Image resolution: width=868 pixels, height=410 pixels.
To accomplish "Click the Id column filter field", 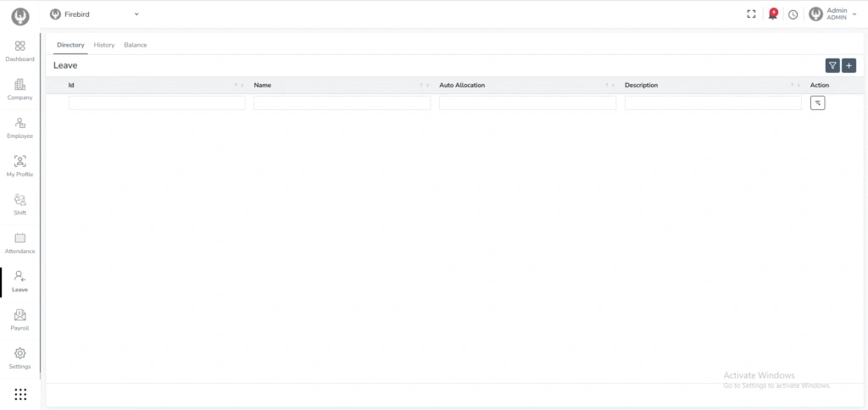I will click(x=157, y=102).
